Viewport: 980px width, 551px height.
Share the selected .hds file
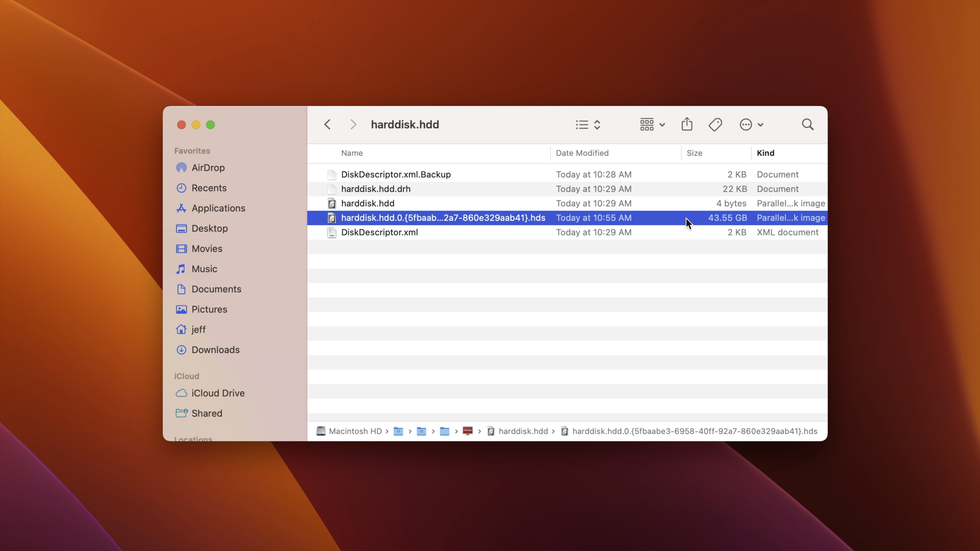[687, 124]
